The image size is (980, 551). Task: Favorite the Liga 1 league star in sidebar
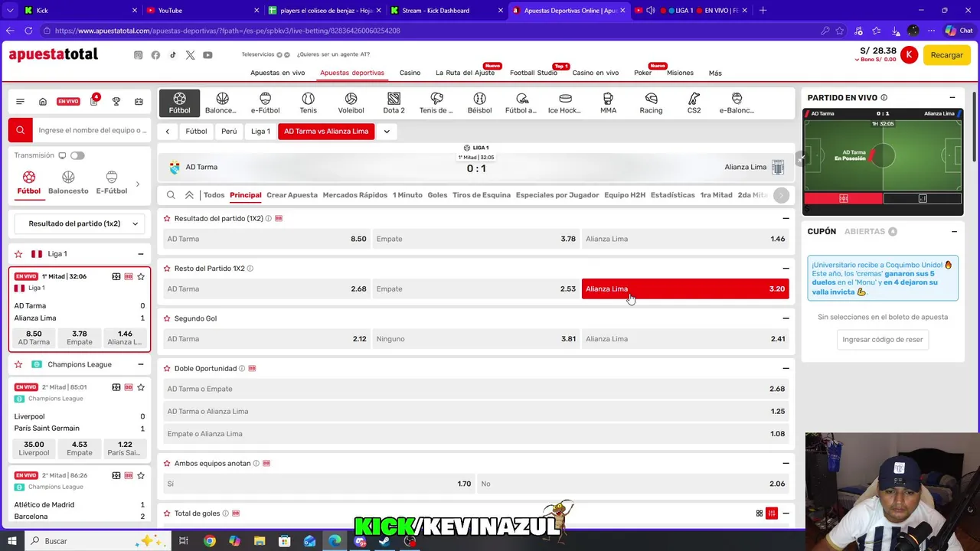[x=18, y=253]
